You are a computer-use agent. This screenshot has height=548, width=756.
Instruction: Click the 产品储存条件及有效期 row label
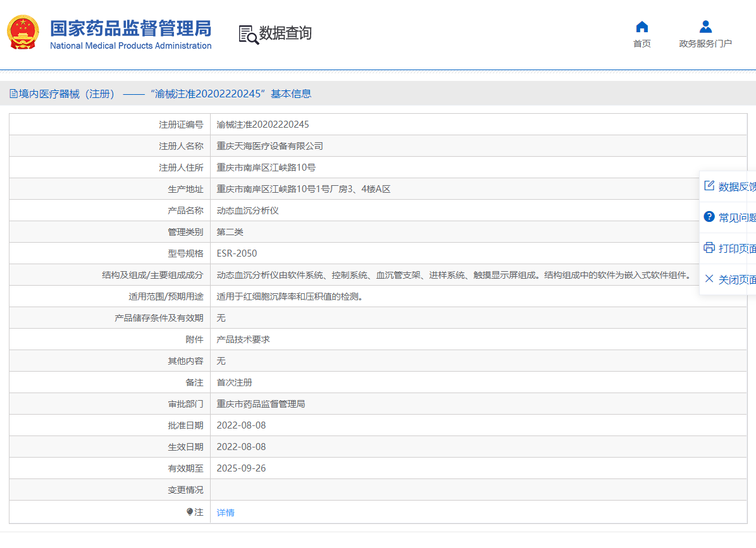click(x=159, y=318)
